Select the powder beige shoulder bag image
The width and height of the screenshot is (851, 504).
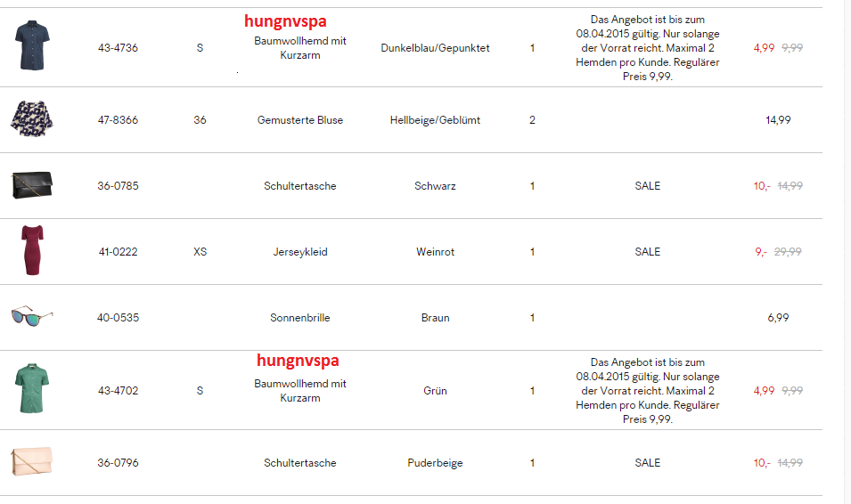point(32,462)
